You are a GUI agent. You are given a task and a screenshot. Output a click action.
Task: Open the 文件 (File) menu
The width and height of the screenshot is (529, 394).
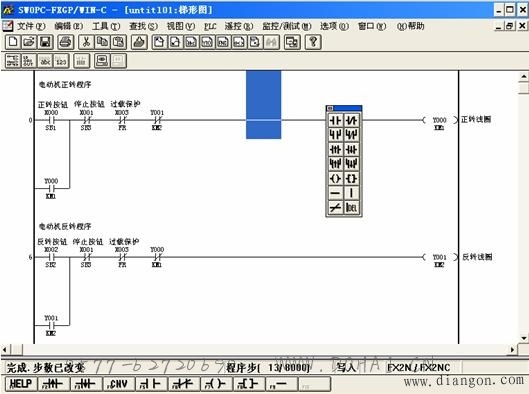[31, 26]
